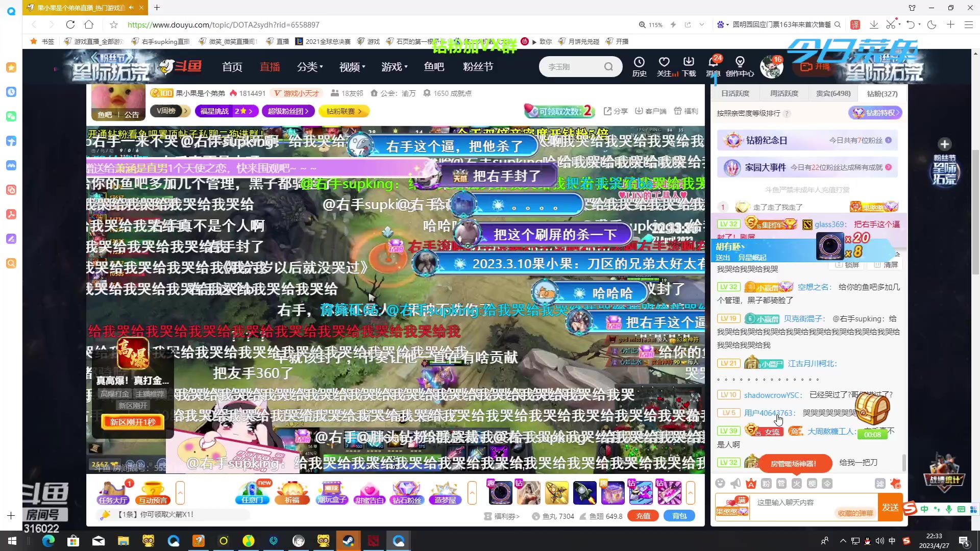980x551 pixels.
Task: Go to 首页 home in navigation
Action: [232, 67]
